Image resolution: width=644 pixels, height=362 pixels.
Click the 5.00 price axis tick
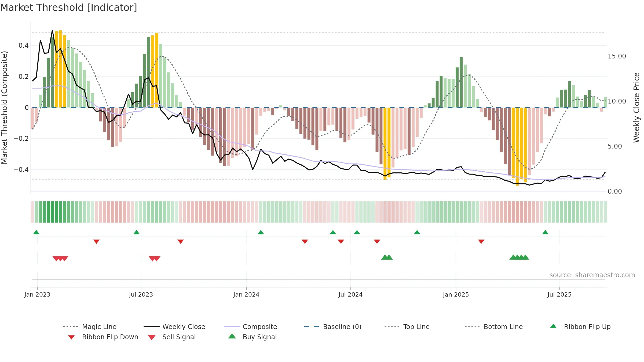(x=615, y=146)
